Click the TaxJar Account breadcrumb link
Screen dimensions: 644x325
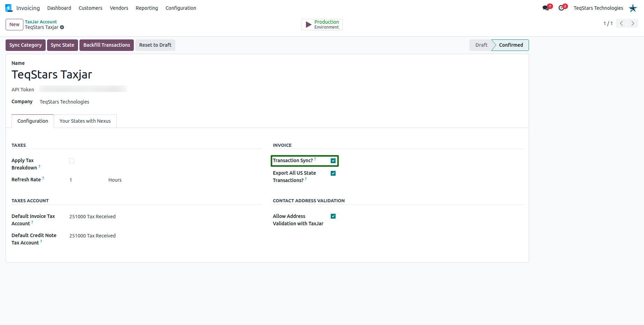41,22
